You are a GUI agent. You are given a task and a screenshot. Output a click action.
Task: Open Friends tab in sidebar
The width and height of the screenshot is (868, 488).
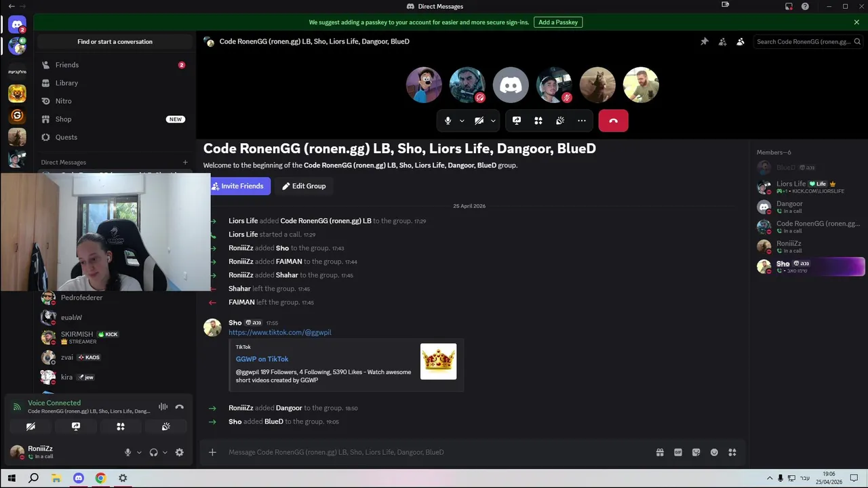(x=115, y=65)
